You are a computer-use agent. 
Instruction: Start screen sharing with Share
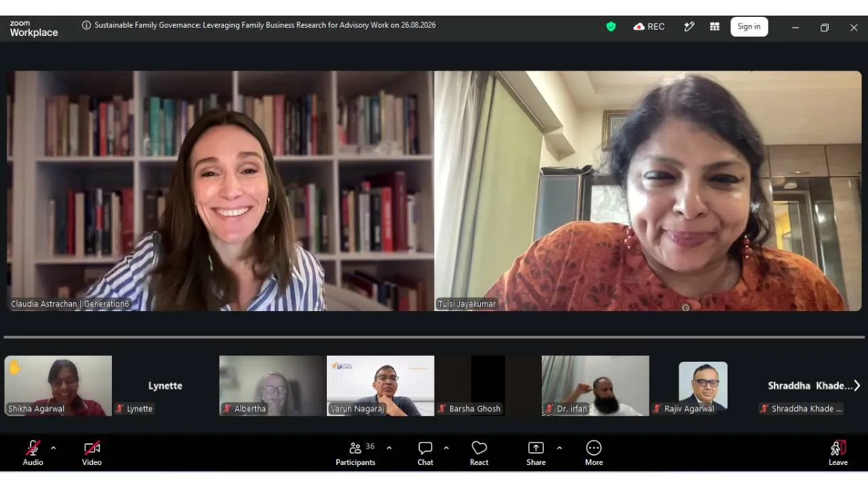(x=536, y=453)
